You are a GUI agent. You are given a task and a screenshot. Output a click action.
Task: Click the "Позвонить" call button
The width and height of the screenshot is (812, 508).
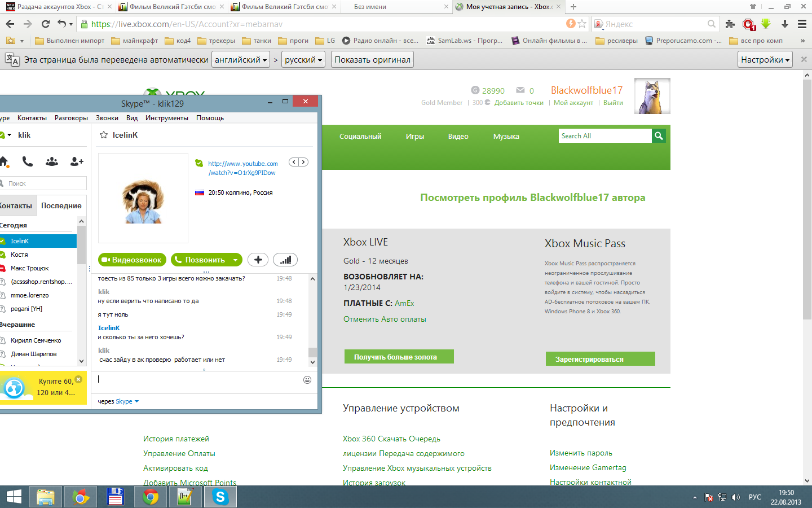pos(201,260)
